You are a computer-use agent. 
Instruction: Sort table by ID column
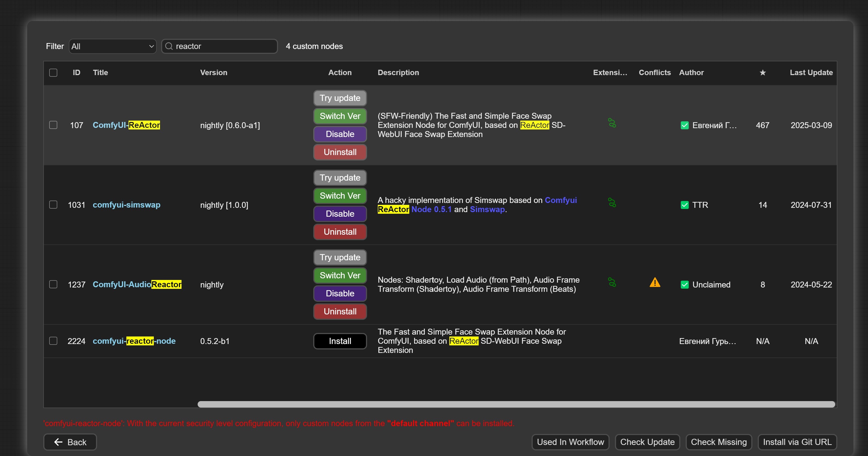76,72
